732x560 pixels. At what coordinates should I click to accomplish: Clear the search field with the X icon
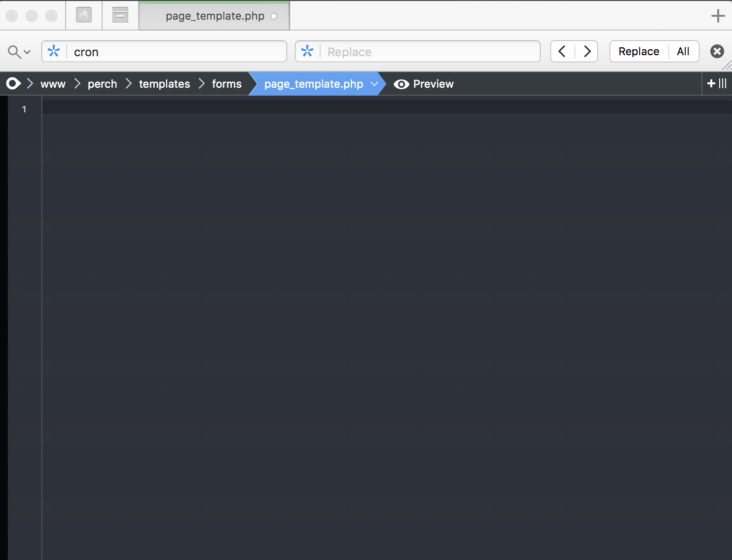717,51
